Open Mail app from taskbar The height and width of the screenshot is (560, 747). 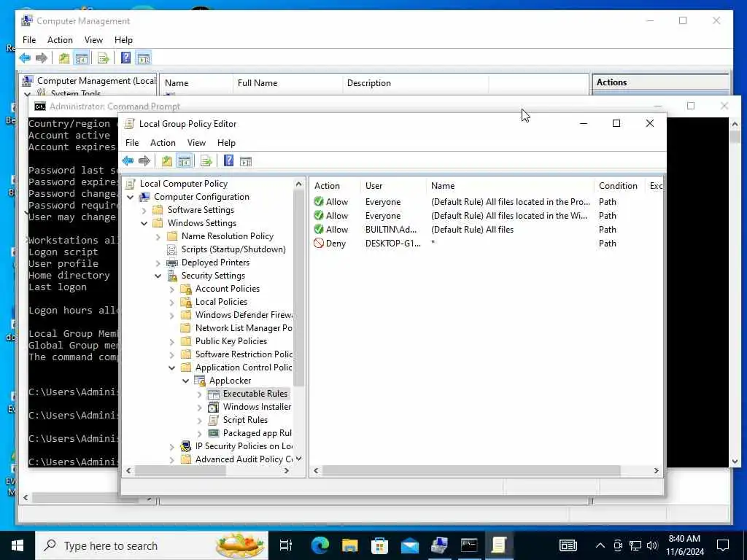point(409,545)
